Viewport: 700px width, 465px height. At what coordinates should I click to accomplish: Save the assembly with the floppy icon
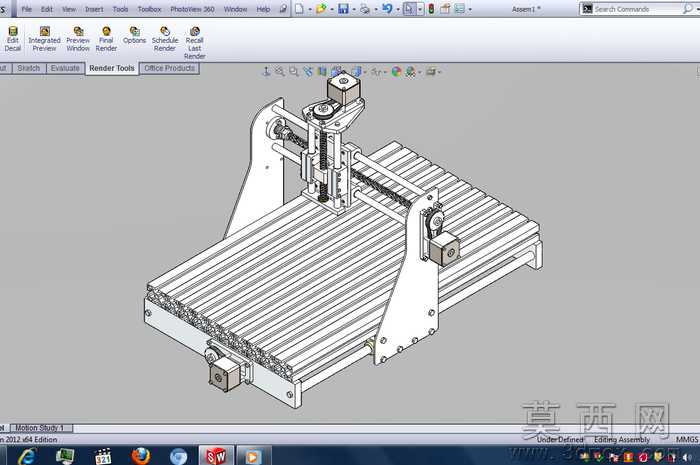(343, 8)
